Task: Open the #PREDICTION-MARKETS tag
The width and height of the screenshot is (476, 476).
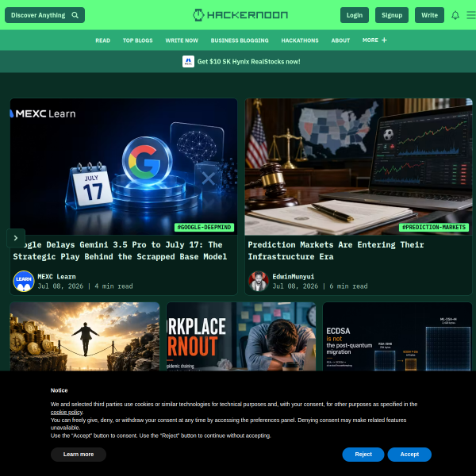Action: coord(434,227)
